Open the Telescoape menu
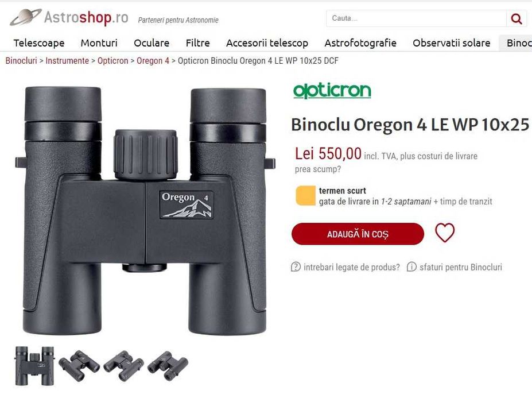This screenshot has width=532, height=402. pyautogui.click(x=39, y=43)
